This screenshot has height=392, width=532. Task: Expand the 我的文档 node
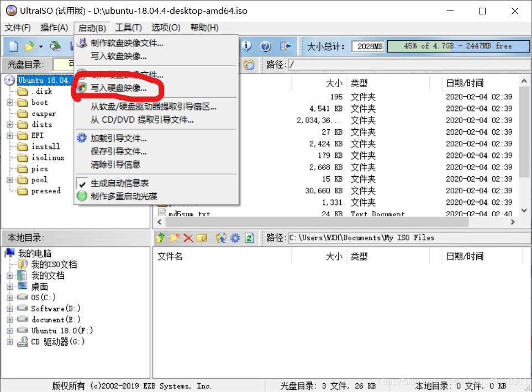click(x=10, y=276)
